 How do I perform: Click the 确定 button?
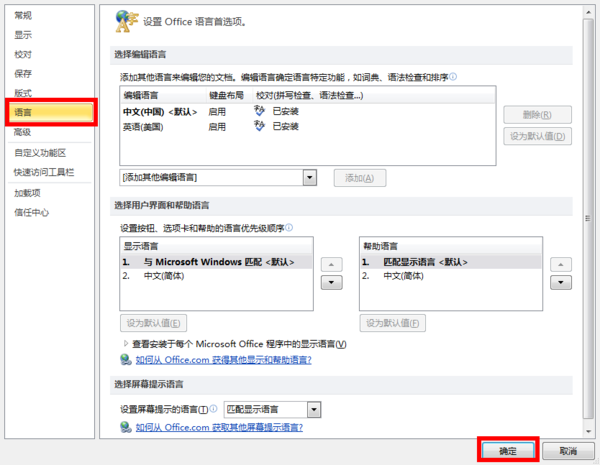pos(508,451)
